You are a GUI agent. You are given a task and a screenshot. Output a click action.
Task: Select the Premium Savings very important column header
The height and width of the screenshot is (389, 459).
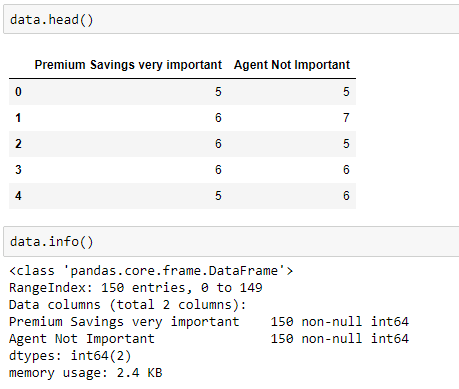(x=128, y=65)
